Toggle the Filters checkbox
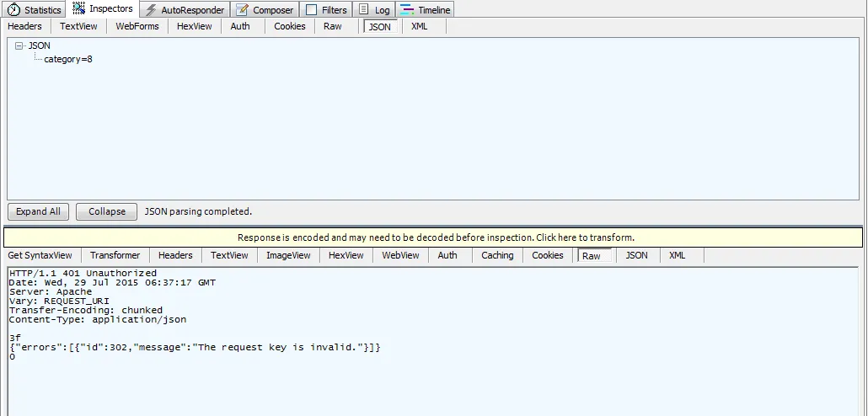868x416 pixels. (x=312, y=10)
